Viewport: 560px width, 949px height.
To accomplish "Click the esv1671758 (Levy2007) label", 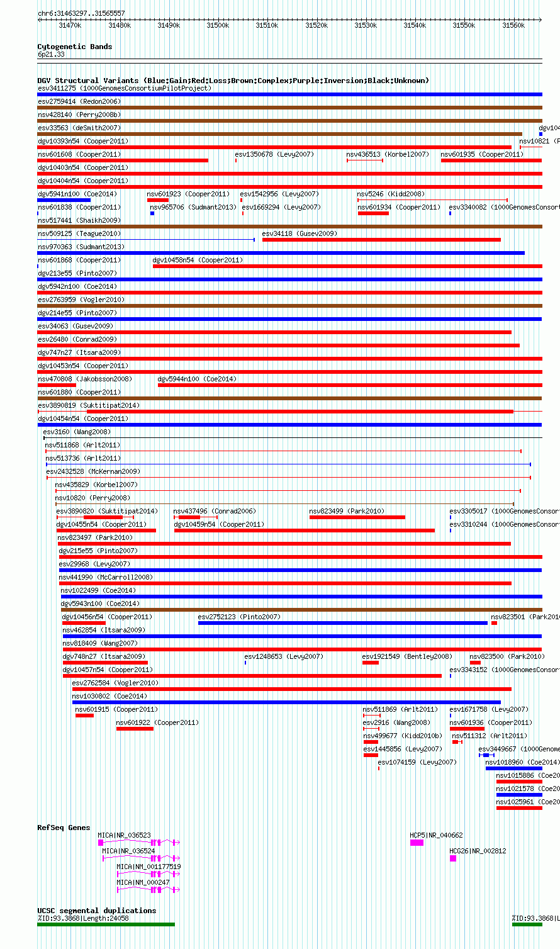I will (489, 710).
